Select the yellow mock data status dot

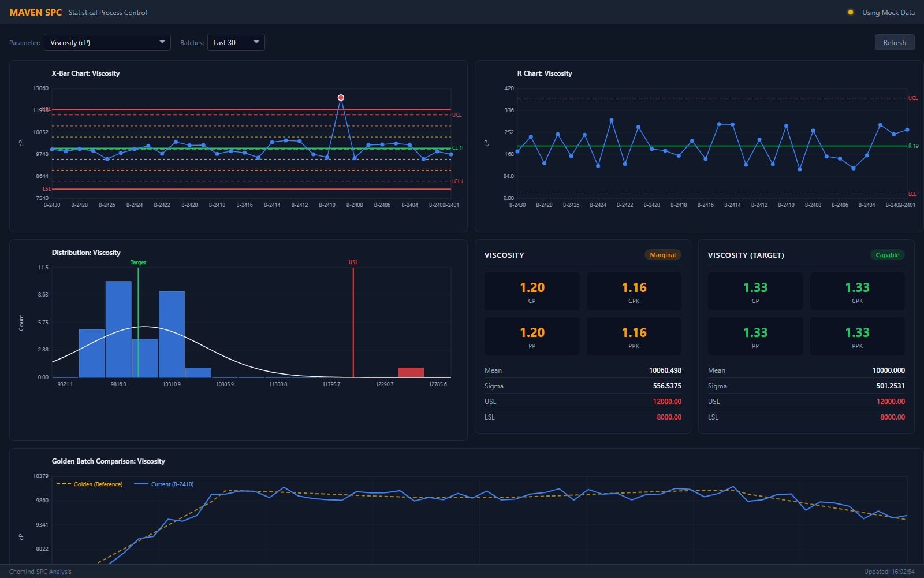pyautogui.click(x=850, y=12)
